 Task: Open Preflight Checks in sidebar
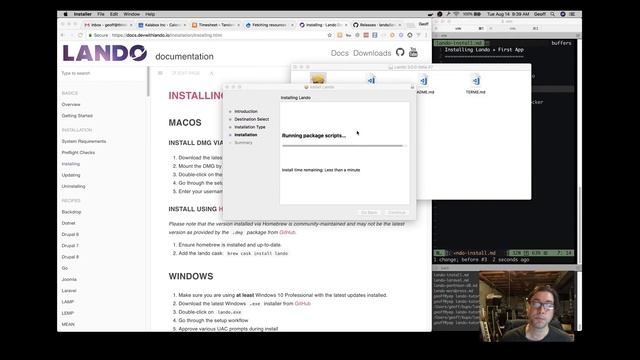click(78, 153)
